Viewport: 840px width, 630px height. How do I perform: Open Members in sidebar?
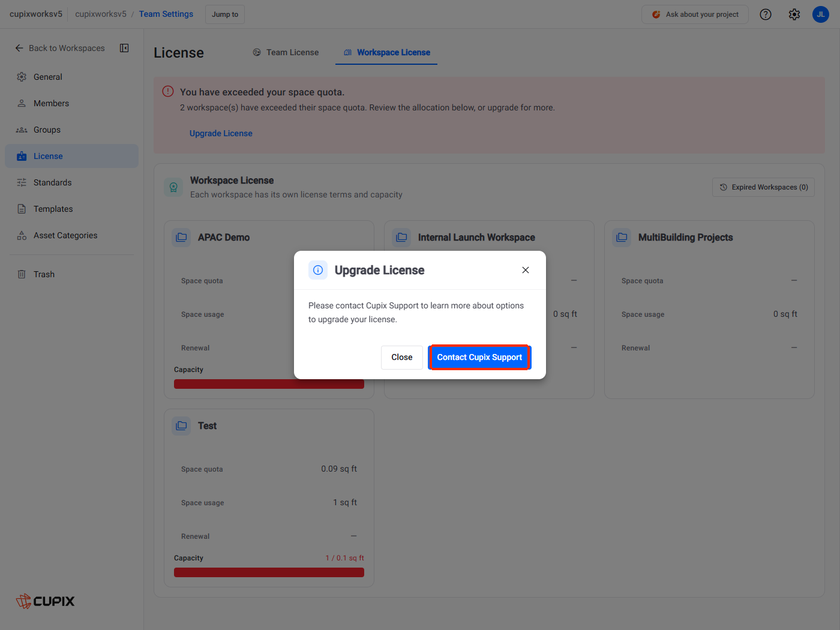point(71,103)
